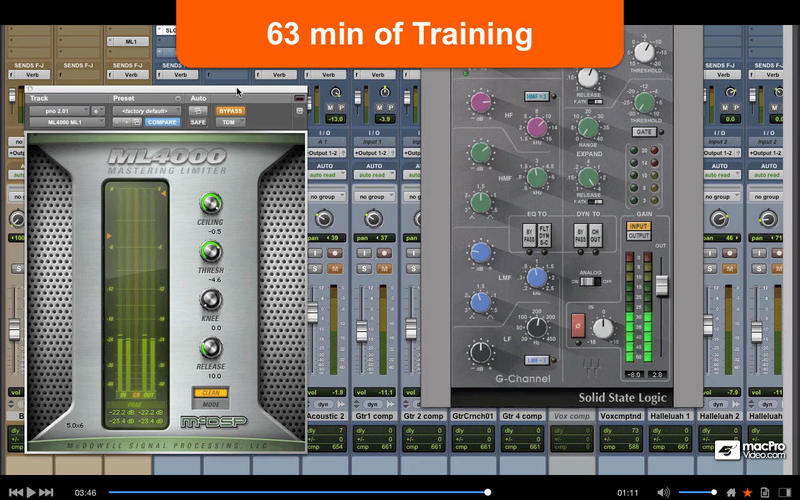Toggle the DYN TO CH OUT switch

click(595, 236)
